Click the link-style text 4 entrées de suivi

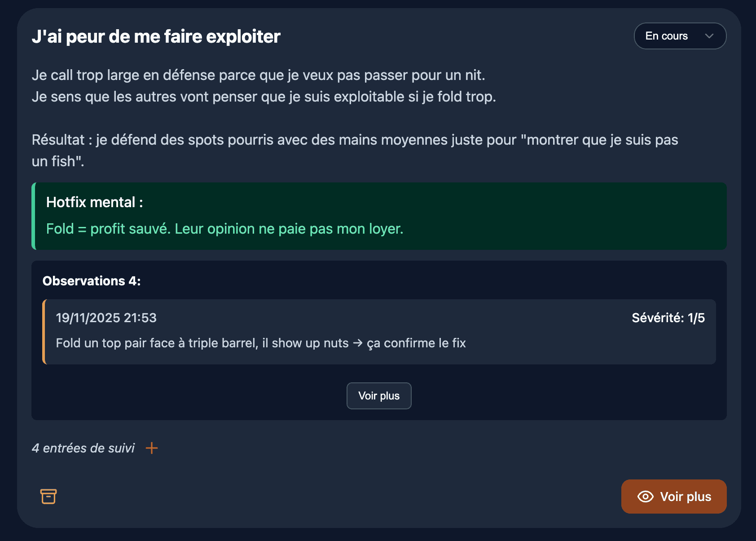83,448
